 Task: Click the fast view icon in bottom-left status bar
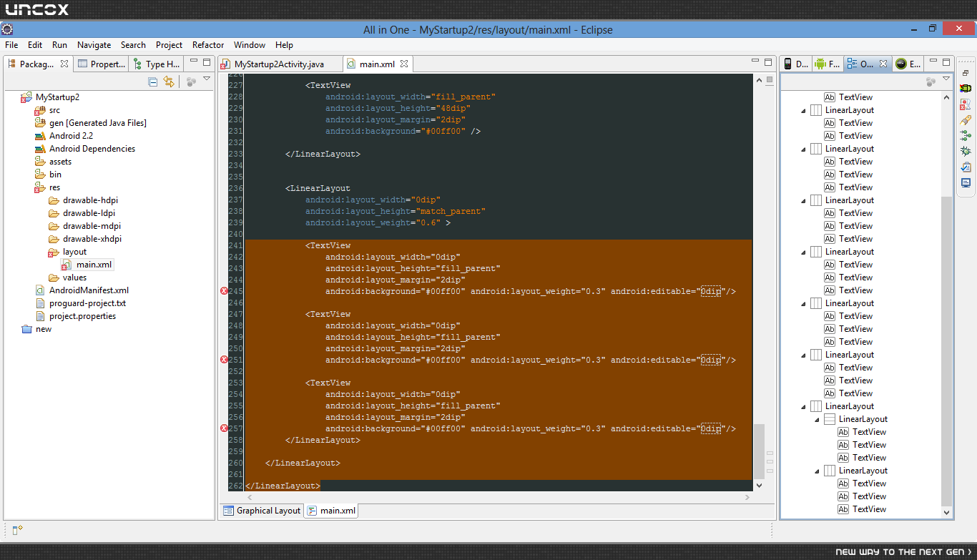tap(18, 529)
